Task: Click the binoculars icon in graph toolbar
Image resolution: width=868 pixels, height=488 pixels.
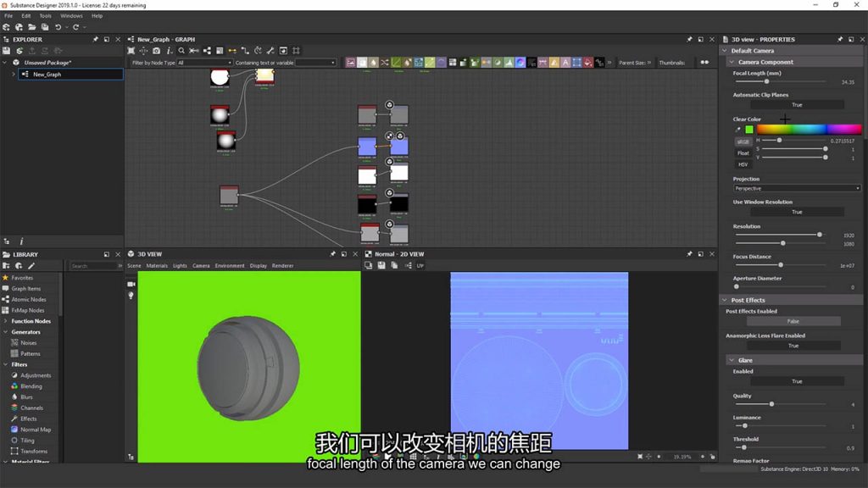Action: click(x=704, y=63)
